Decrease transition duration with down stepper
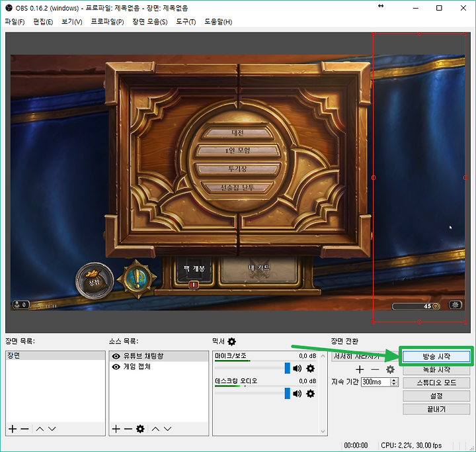Viewport: 476px width, 452px height. [394, 384]
